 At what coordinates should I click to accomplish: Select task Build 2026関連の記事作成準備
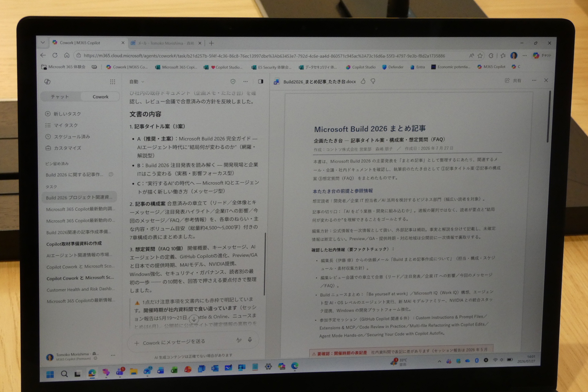pos(79,232)
